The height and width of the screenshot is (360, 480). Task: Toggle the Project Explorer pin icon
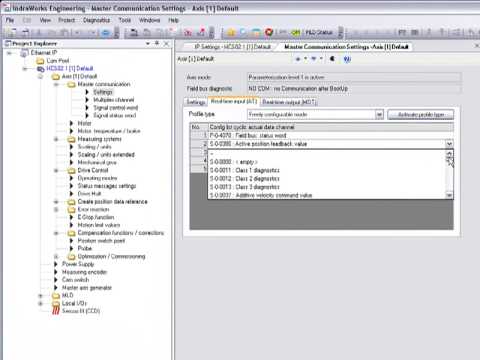(157, 43)
